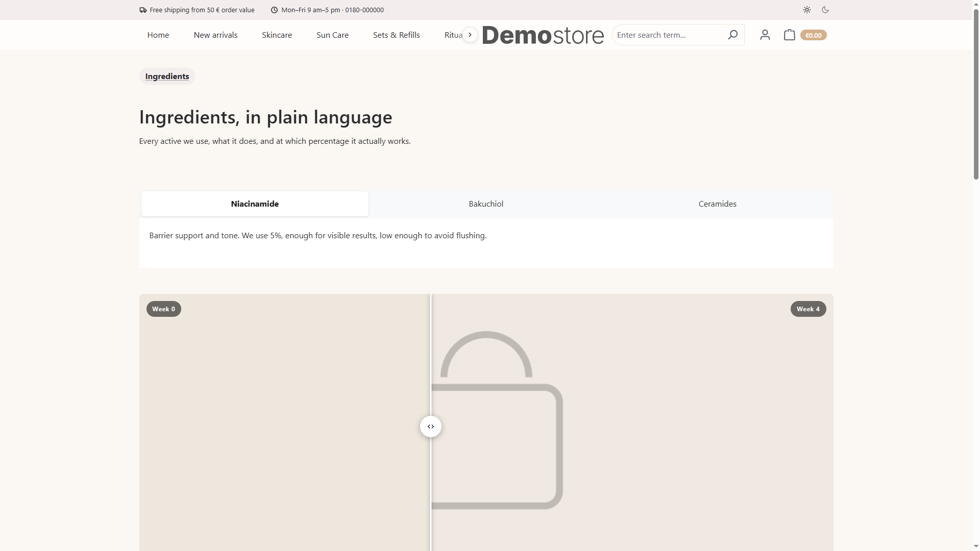Go to the Home menu item
The height and width of the screenshot is (551, 980).
[158, 35]
